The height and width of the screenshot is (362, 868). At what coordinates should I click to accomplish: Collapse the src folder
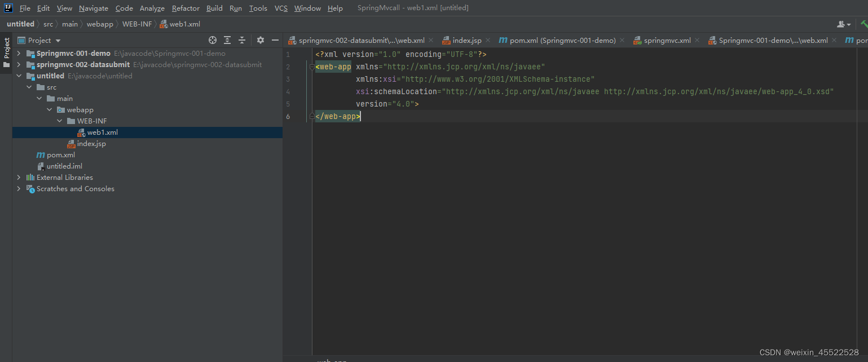point(29,87)
